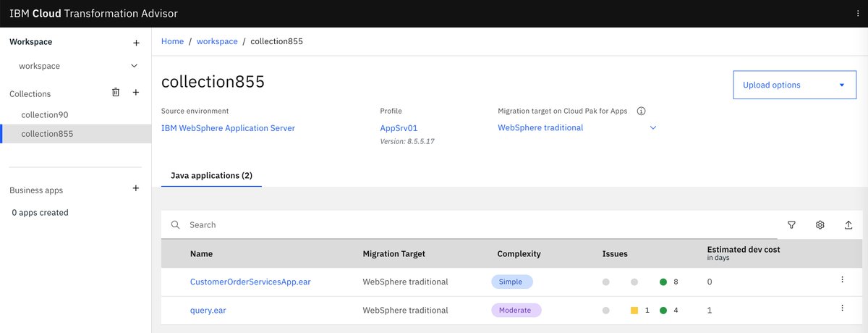868x333 pixels.
Task: Click the Simple complexity tag
Action: pos(512,282)
